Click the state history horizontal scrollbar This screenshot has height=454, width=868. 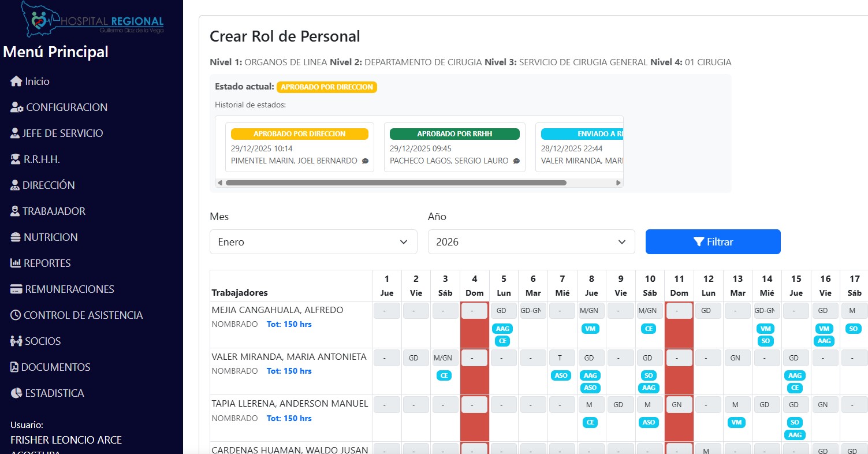(x=396, y=183)
